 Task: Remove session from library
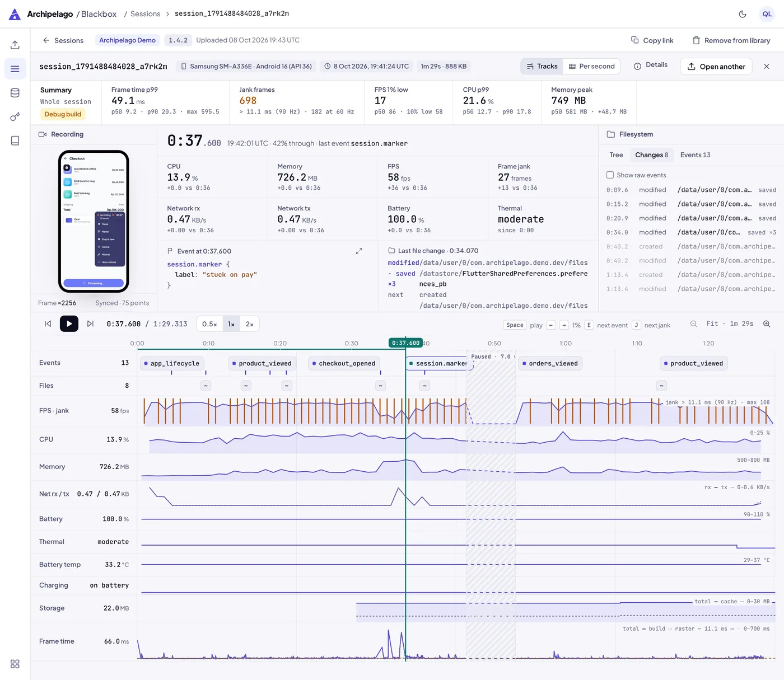click(x=731, y=40)
